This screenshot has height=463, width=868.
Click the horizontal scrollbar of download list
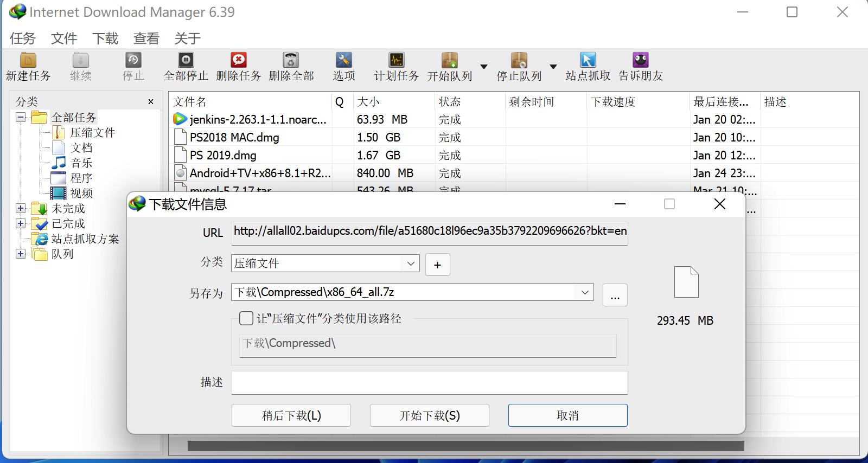tap(465, 446)
